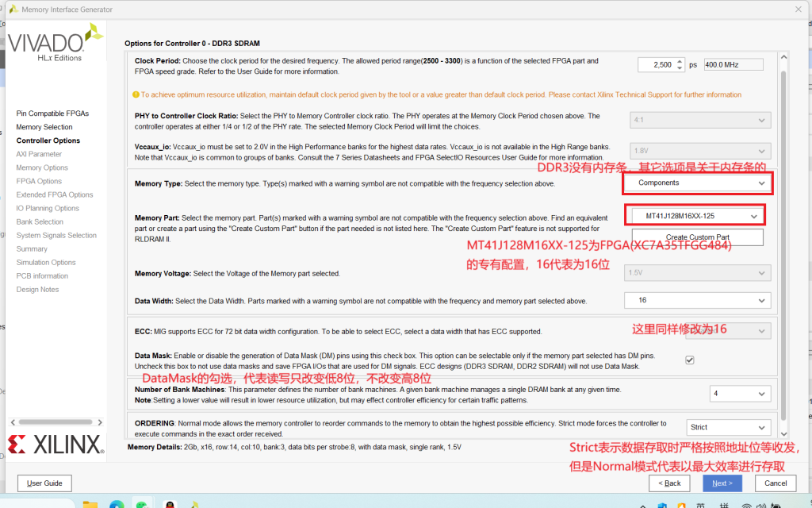Click the 'Clock Period:' label
812x508 pixels.
[158, 60]
